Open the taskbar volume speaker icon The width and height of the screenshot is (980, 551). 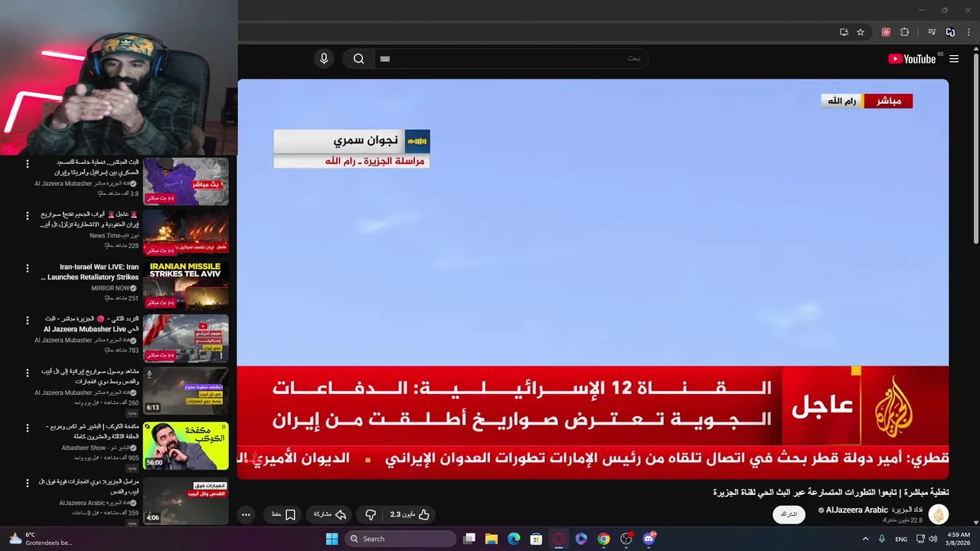[x=933, y=539]
